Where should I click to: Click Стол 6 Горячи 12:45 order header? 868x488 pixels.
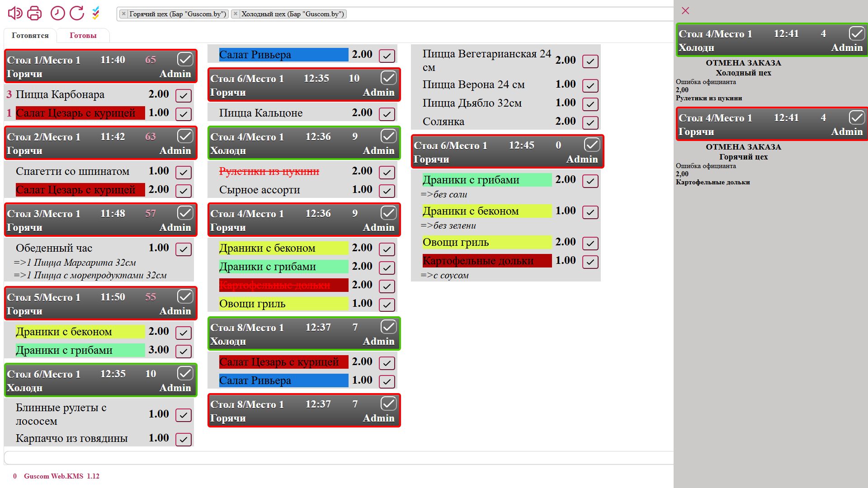click(x=497, y=152)
